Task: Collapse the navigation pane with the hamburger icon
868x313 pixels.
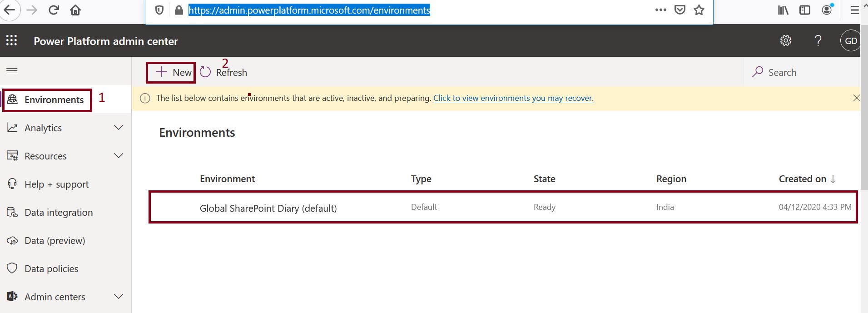Action: [x=12, y=71]
